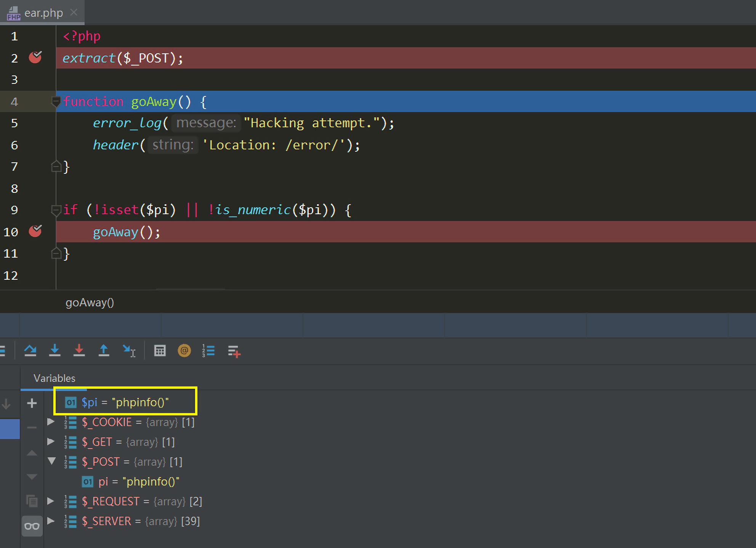Click the message: parameter hint
This screenshot has height=548, width=756.
pyautogui.click(x=206, y=123)
